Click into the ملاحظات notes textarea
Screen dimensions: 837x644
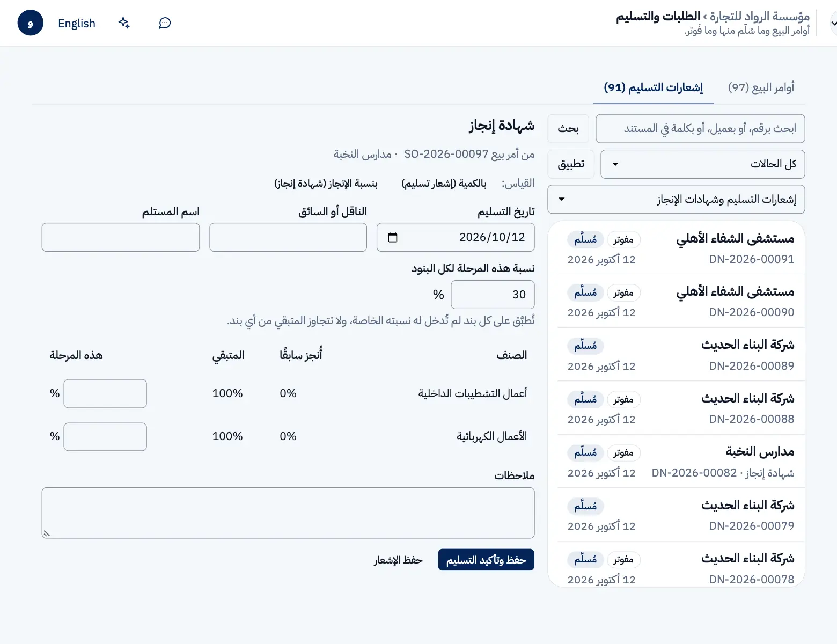(x=288, y=513)
